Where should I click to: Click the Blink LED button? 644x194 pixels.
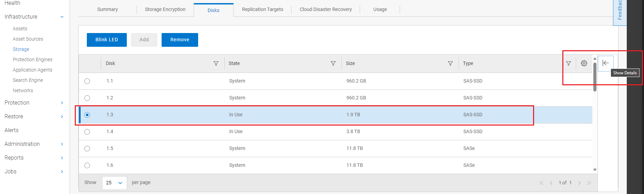click(x=106, y=40)
